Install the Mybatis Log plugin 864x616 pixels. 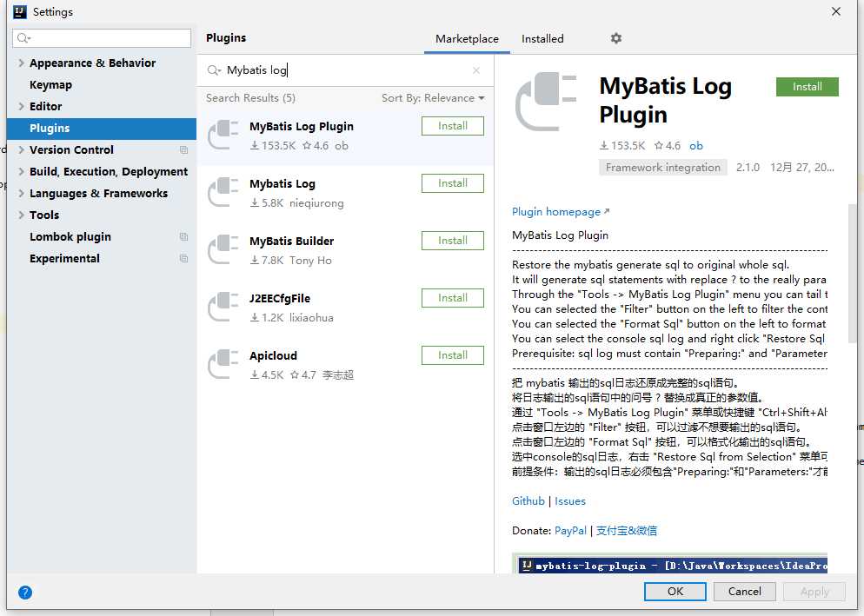pos(452,183)
